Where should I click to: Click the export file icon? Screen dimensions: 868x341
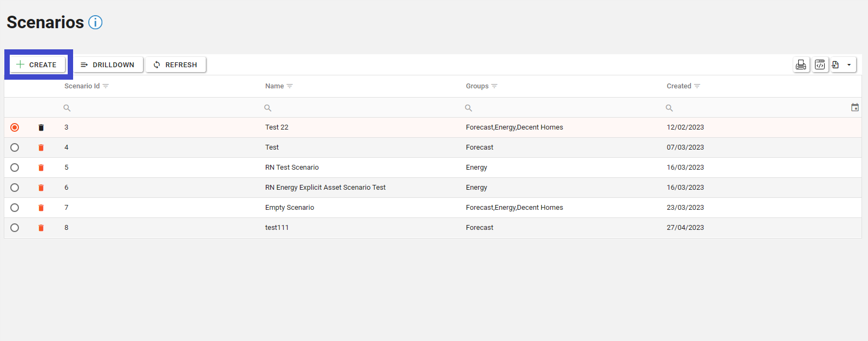(x=836, y=65)
